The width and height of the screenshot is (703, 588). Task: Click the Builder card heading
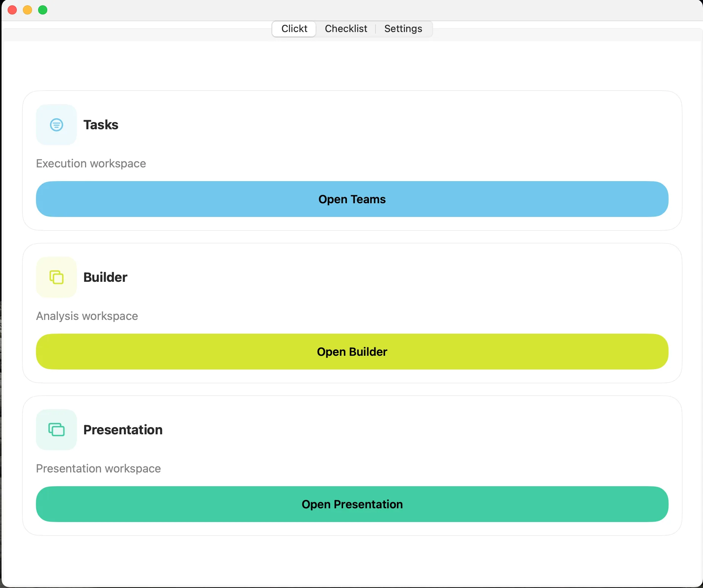pos(104,277)
